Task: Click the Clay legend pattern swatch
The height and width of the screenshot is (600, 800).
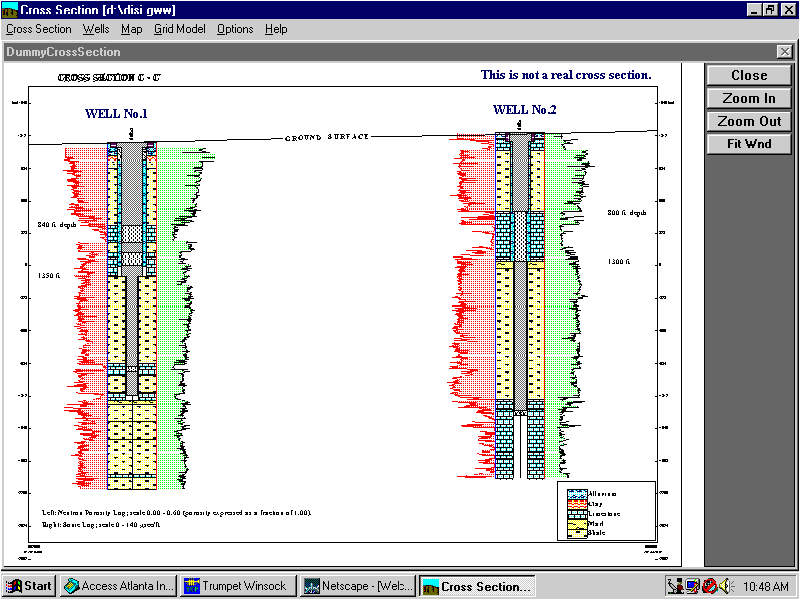Action: coord(577,504)
